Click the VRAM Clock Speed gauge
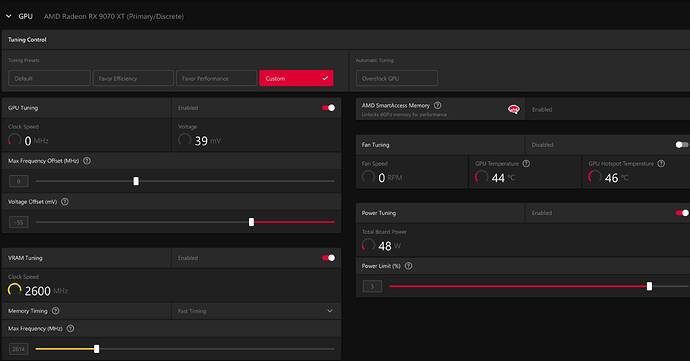690x361 pixels. click(x=15, y=290)
